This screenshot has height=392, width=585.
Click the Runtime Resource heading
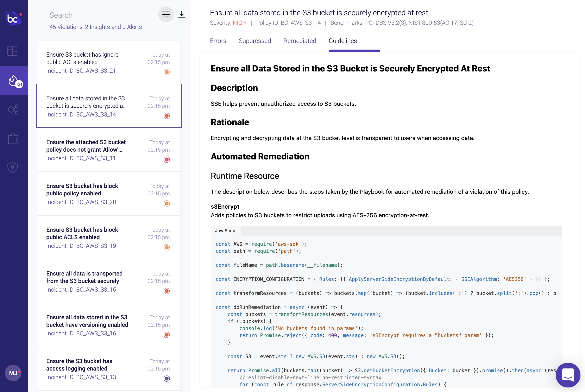click(245, 176)
